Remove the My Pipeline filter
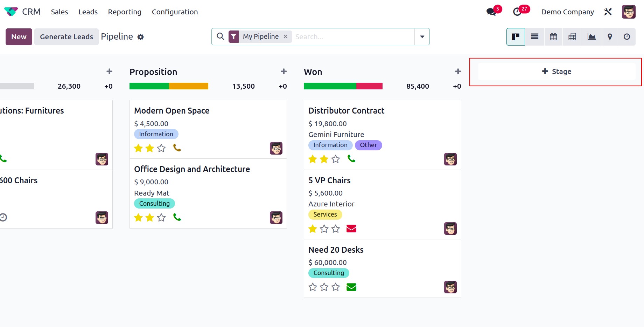Image resolution: width=644 pixels, height=327 pixels. tap(286, 36)
